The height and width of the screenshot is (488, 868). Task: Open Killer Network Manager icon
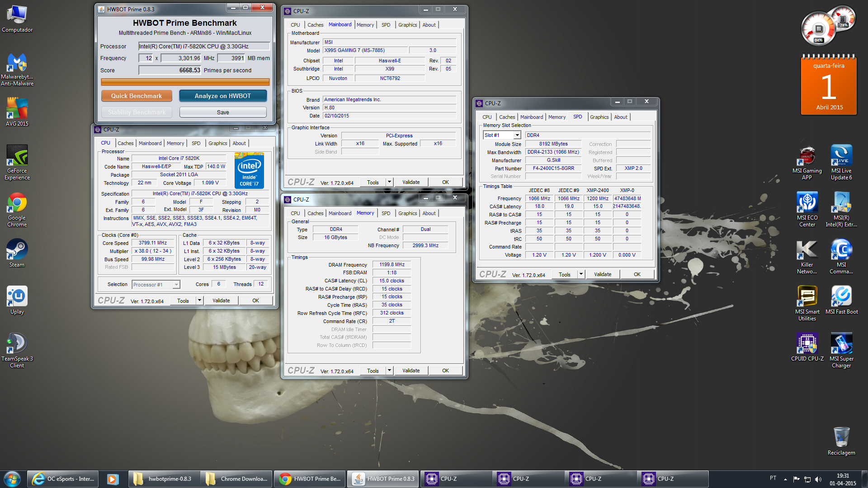pos(807,257)
